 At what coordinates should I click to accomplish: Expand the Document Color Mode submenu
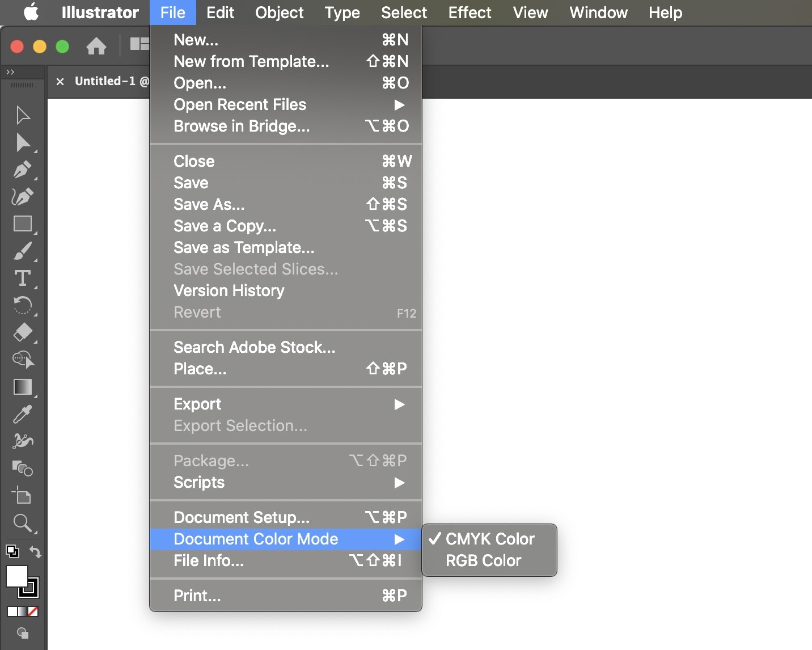(400, 539)
